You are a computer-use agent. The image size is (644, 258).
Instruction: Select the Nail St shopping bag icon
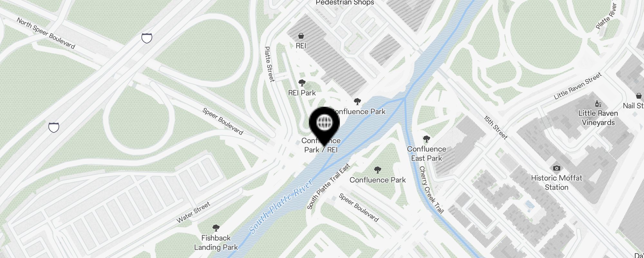(x=639, y=96)
